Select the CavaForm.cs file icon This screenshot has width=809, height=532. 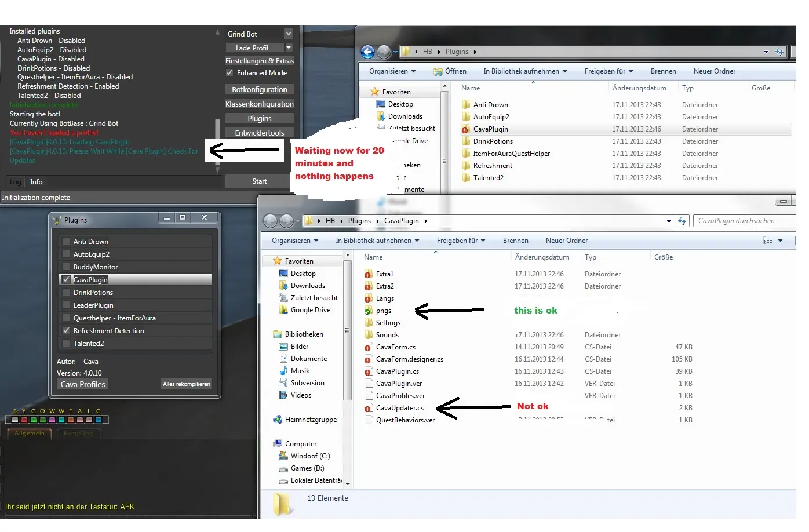pos(368,347)
